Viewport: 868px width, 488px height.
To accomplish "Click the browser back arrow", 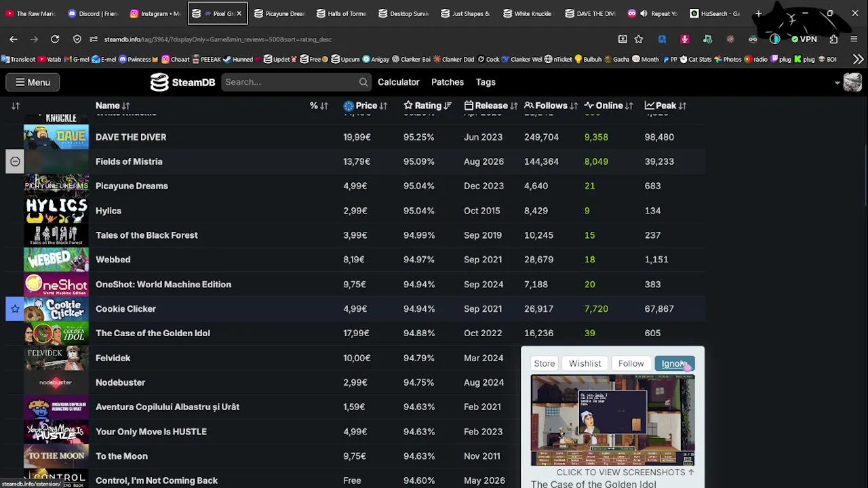I will pos(14,39).
